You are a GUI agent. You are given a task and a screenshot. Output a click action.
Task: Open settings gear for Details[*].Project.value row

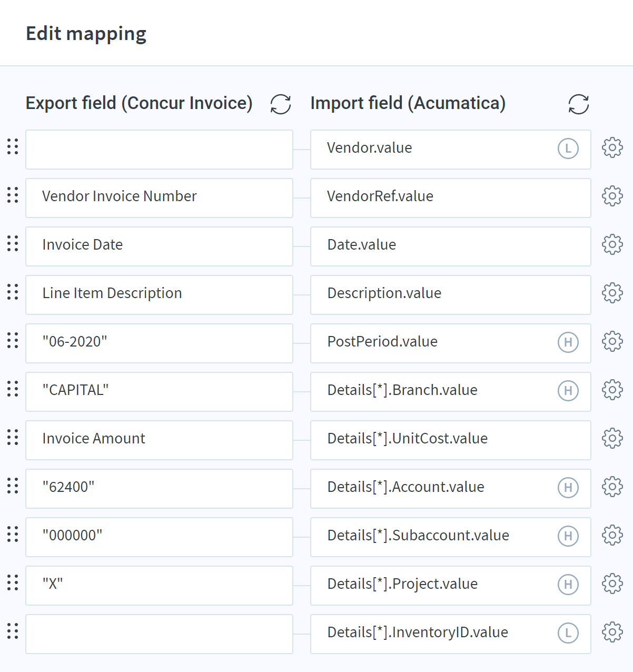point(612,584)
